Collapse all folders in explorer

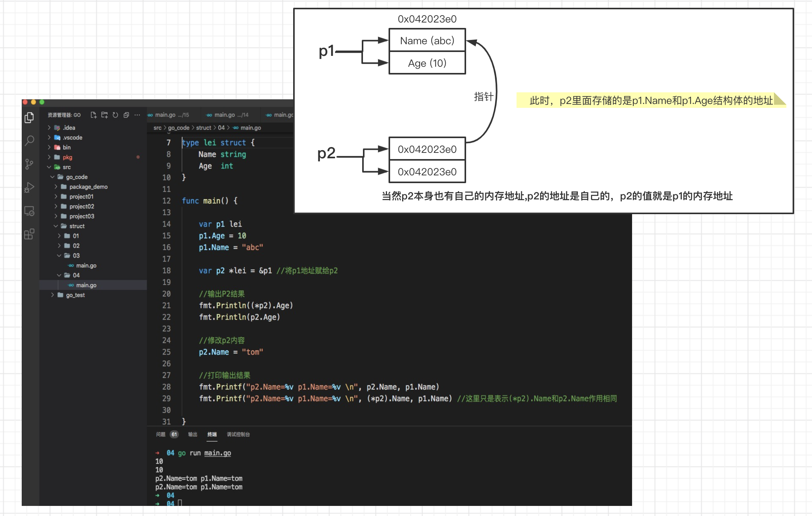(x=126, y=115)
